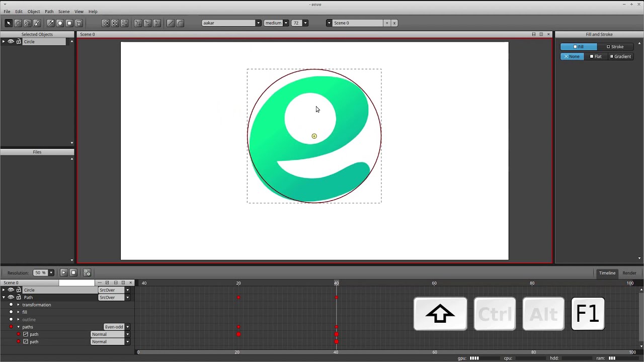644x362 pixels.
Task: Toggle recording dot for transformation property
Action: tap(11, 305)
